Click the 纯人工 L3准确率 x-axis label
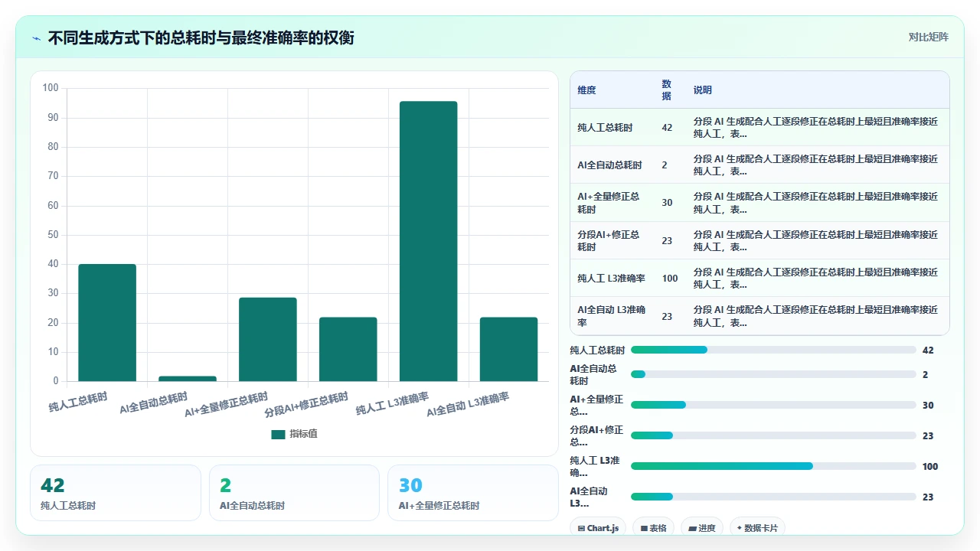The image size is (980, 551). pyautogui.click(x=393, y=404)
